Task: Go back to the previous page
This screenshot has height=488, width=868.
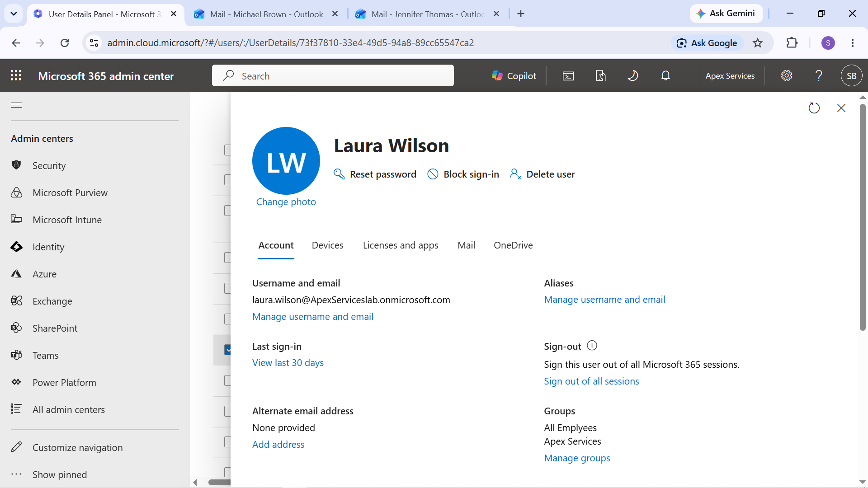Action: (x=16, y=43)
